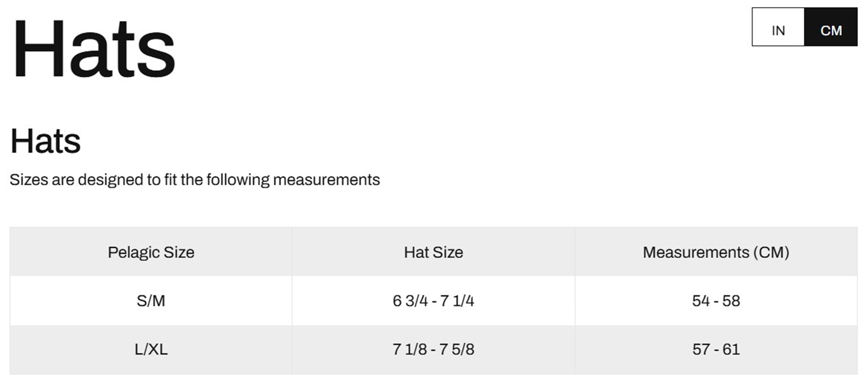Select the sizes description text

(x=195, y=180)
